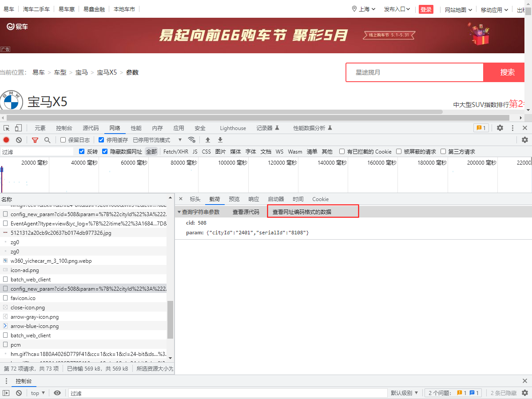Open console settings gear icon
The height and width of the screenshot is (399, 532).
pyautogui.click(x=525, y=393)
